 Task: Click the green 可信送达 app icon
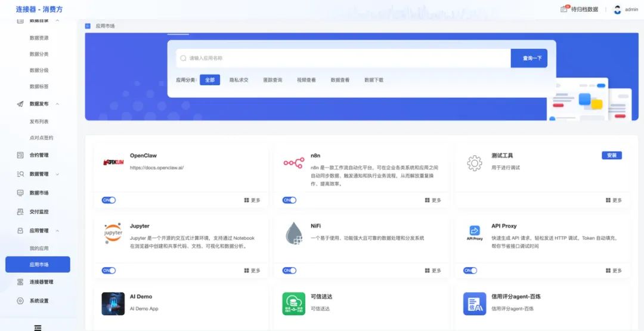tap(293, 304)
